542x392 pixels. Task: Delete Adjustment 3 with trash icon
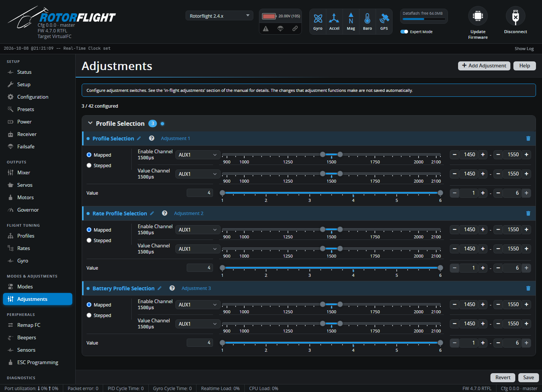[528, 288]
